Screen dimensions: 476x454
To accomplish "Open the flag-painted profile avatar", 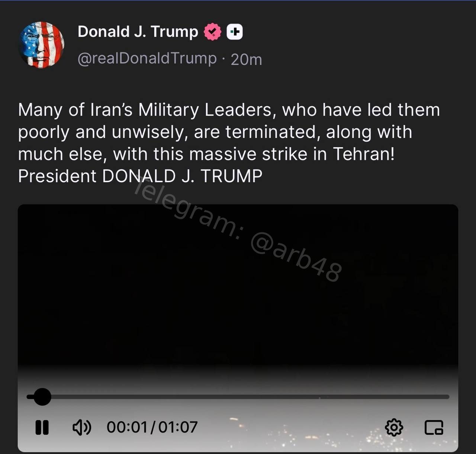I will point(41,45).
